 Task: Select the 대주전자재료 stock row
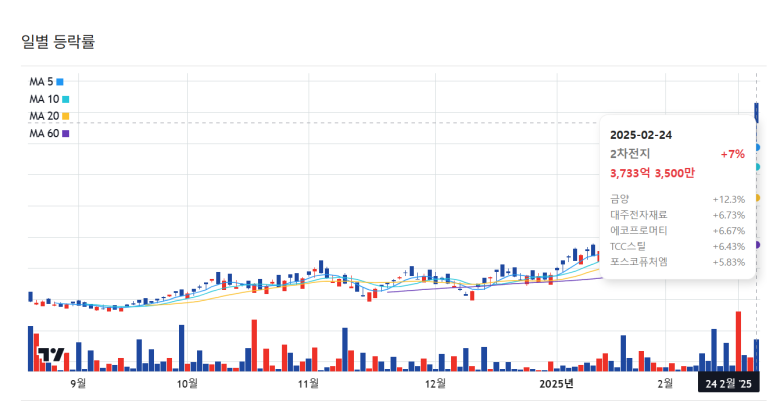pos(677,215)
